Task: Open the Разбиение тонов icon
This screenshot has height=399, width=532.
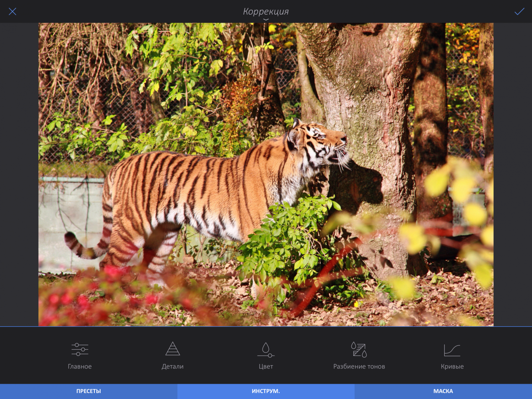Action: point(359,349)
